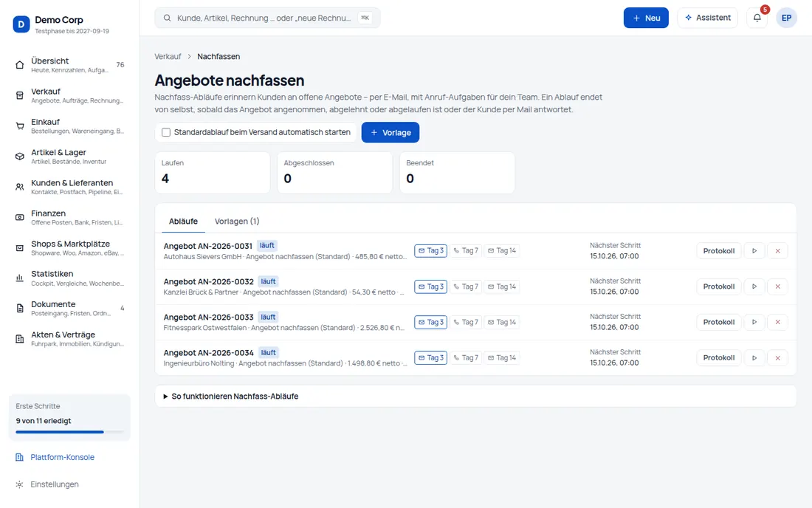Run next step for AN-2026-0032

click(754, 286)
